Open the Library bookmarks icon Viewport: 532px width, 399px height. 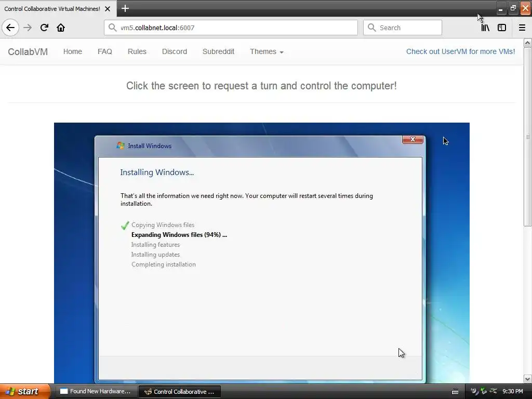pyautogui.click(x=485, y=28)
